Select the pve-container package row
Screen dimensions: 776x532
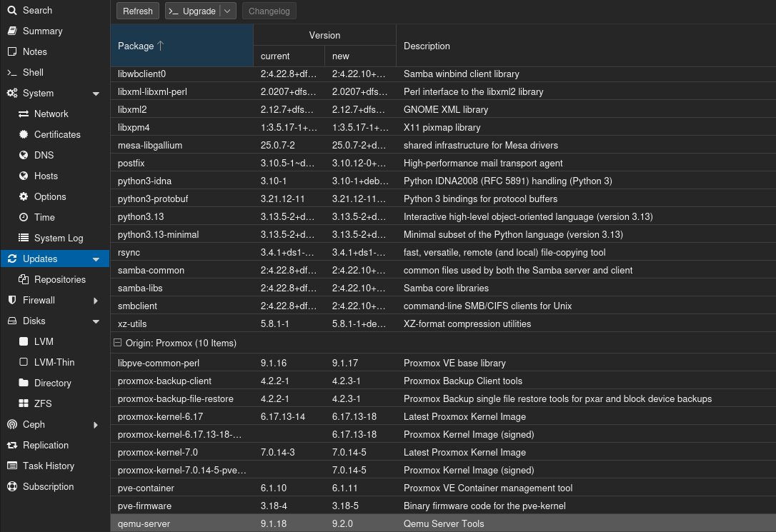coord(443,488)
